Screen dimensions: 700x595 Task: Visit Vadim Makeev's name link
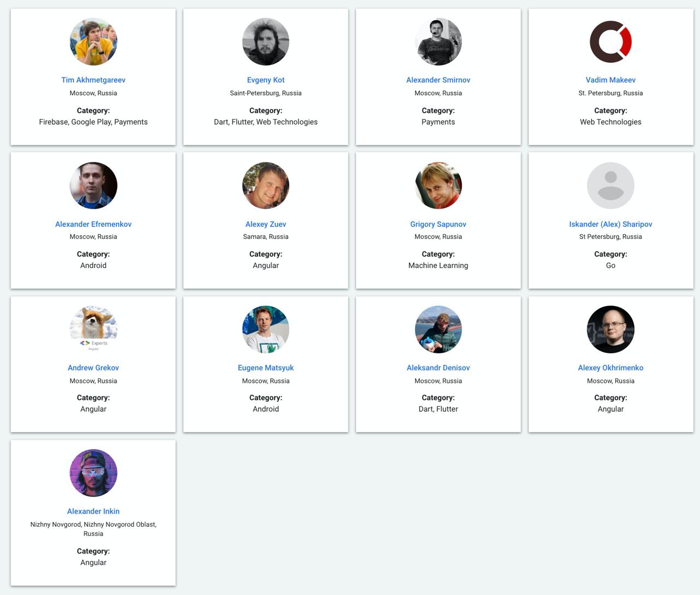[611, 80]
